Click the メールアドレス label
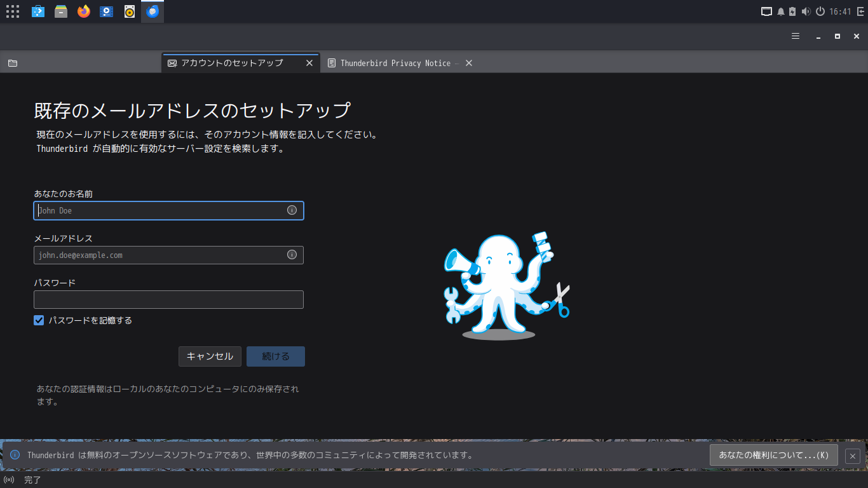The height and width of the screenshot is (488, 868). (64, 238)
